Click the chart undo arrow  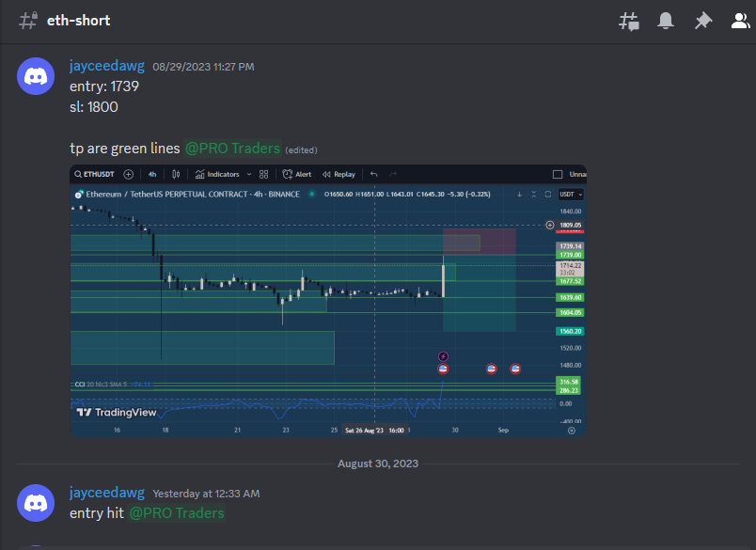373,175
